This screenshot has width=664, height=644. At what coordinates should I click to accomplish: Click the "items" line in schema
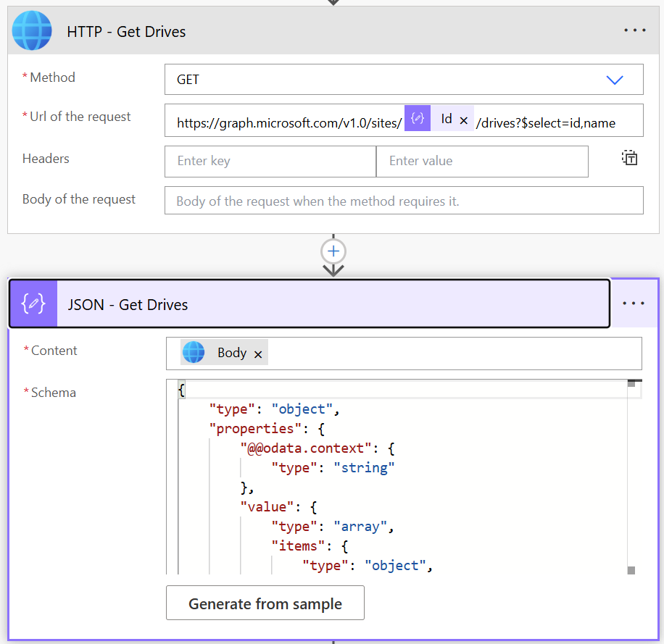(310, 545)
